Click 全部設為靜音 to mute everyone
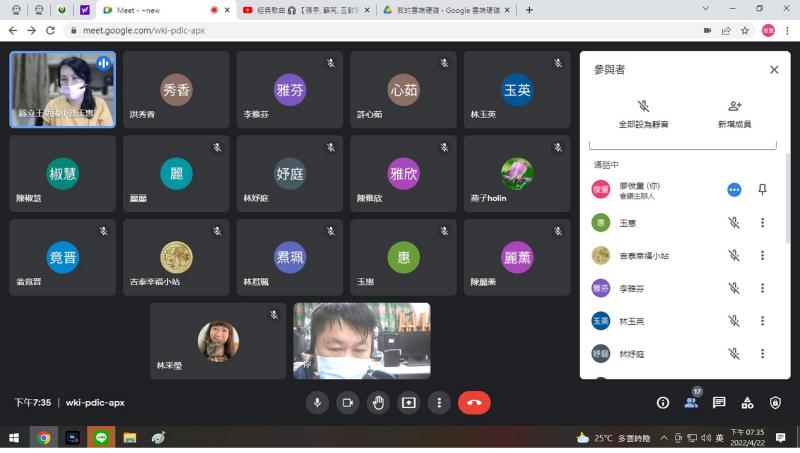800x453 pixels. coord(643,113)
